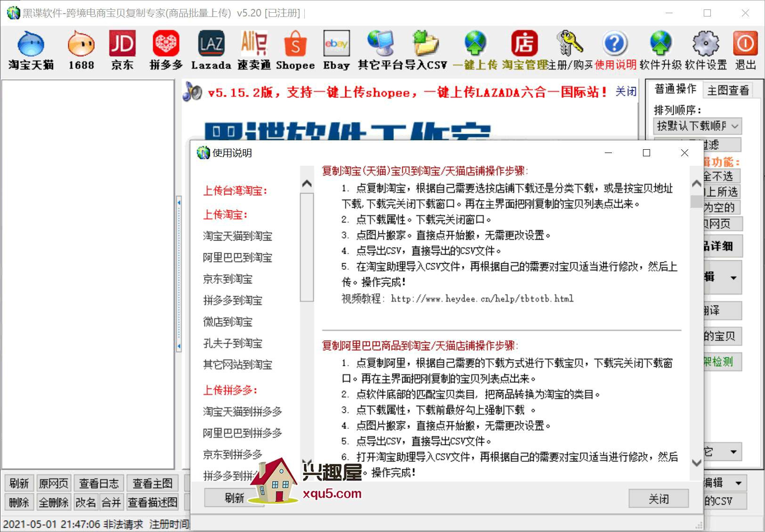Click the 翻译 button in right panel

coord(722,311)
